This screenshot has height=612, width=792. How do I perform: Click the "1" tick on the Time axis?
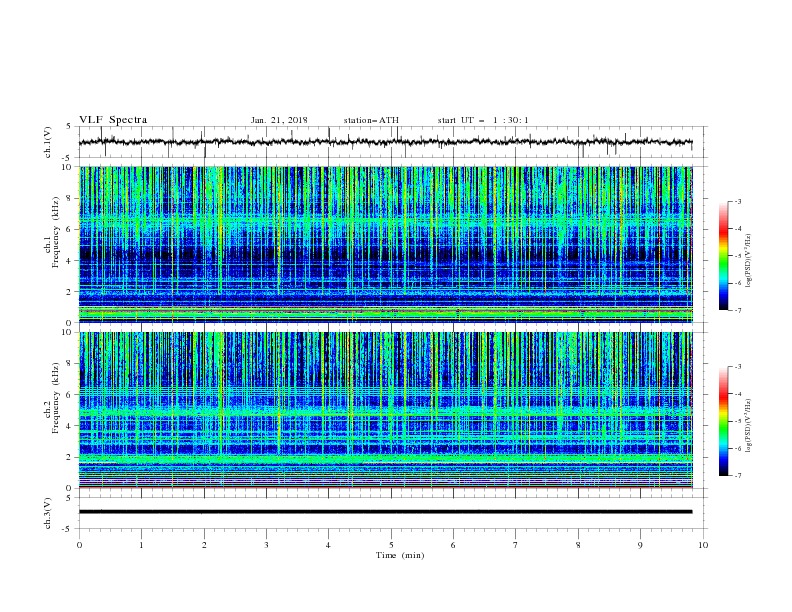(141, 545)
